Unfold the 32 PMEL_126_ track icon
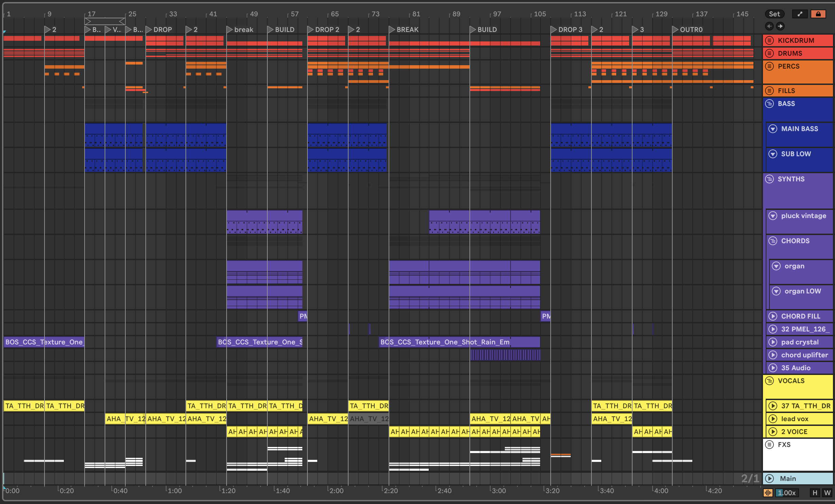This screenshot has width=835, height=504. tap(773, 329)
